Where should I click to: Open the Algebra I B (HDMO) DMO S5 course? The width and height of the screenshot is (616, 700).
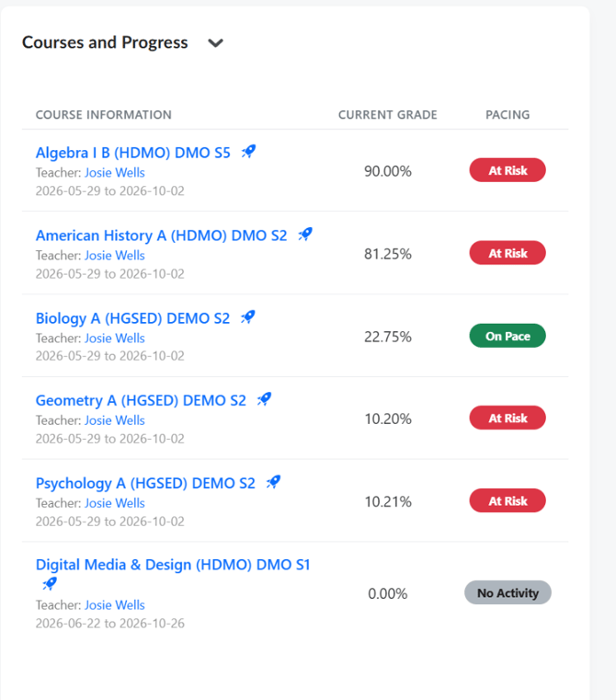[x=133, y=153]
